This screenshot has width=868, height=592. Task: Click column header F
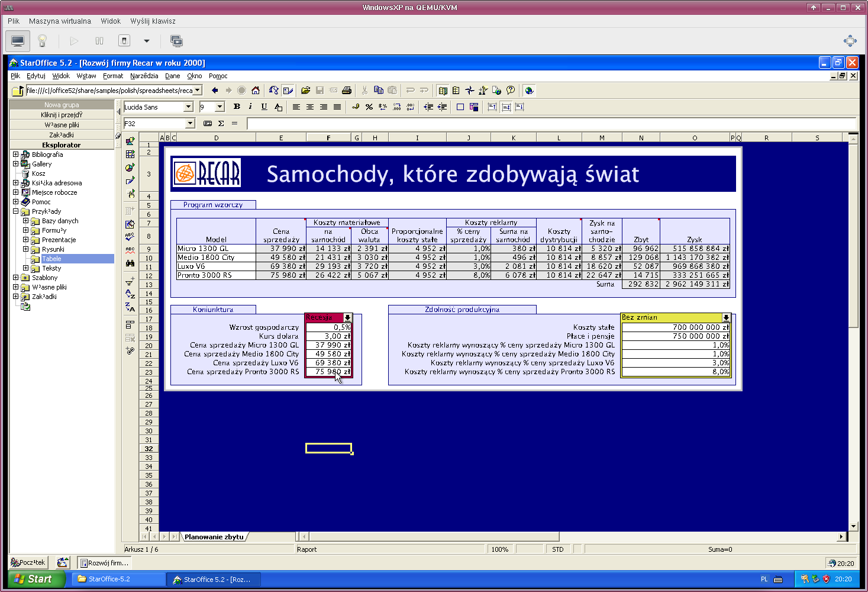pos(329,138)
